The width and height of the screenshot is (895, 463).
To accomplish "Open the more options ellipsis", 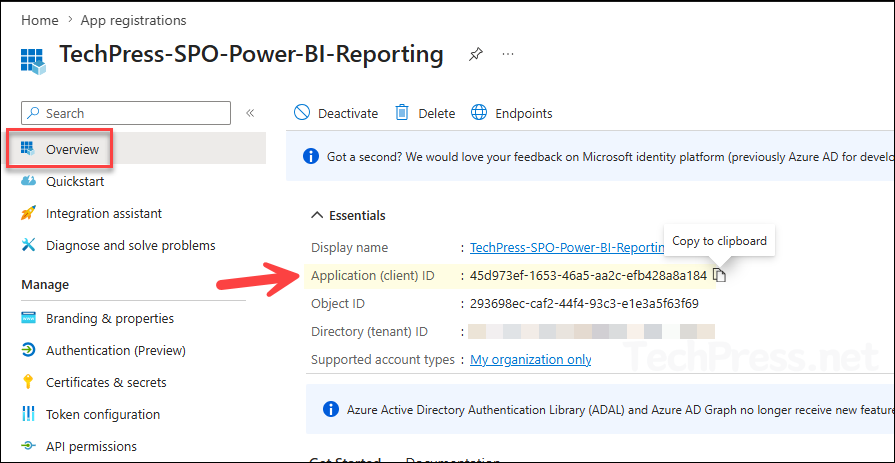I will pyautogui.click(x=507, y=54).
